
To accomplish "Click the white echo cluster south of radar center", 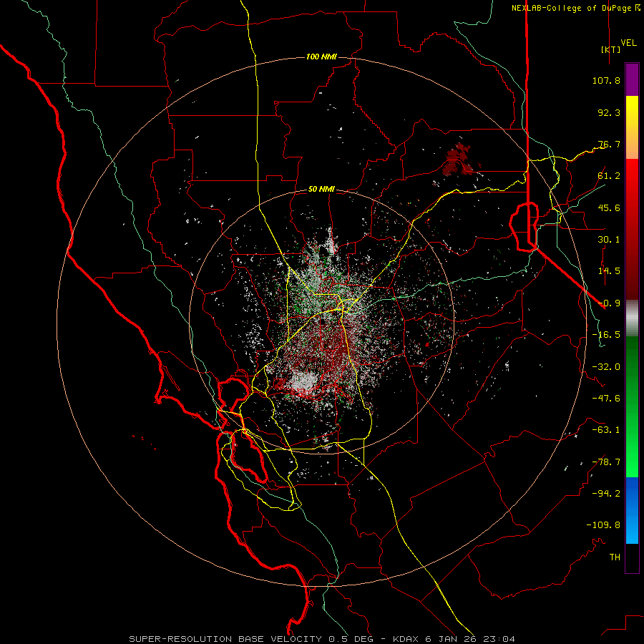I will pos(303,381).
